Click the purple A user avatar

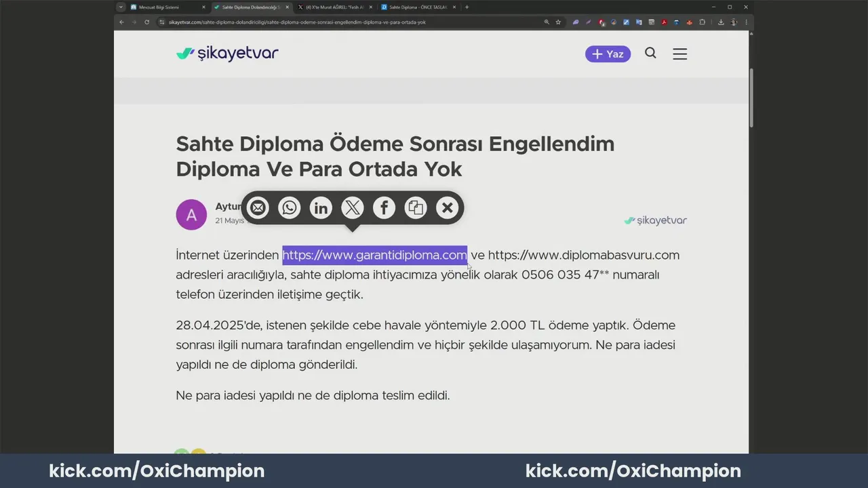pyautogui.click(x=191, y=215)
